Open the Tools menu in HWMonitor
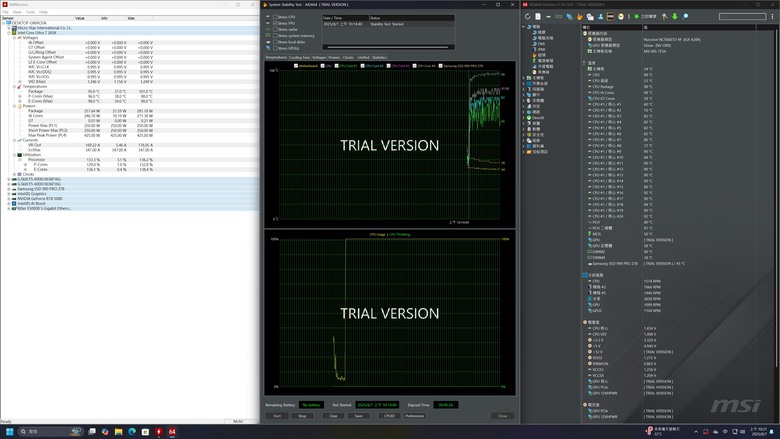 (30, 12)
